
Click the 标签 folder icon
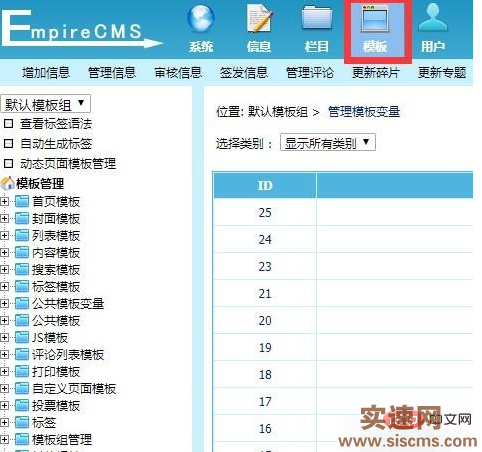click(22, 422)
